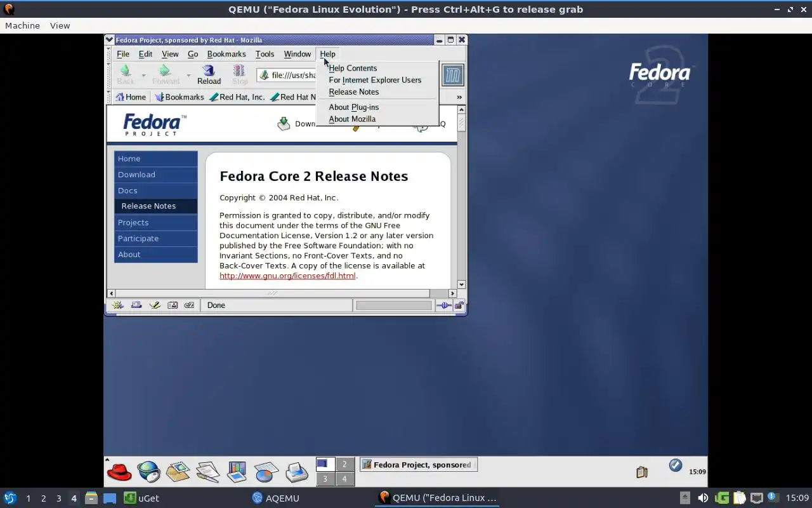The image size is (812, 508).
Task: Launch the web browser from Fedora panel
Action: pos(149,472)
